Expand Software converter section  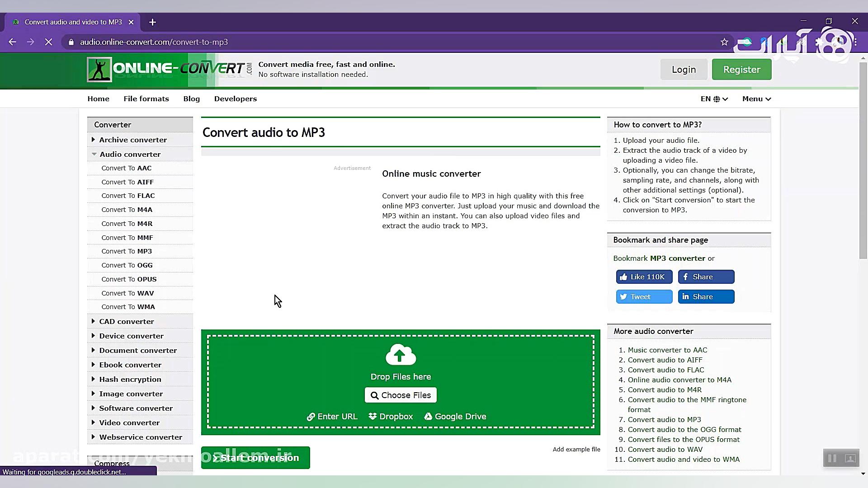pyautogui.click(x=140, y=408)
